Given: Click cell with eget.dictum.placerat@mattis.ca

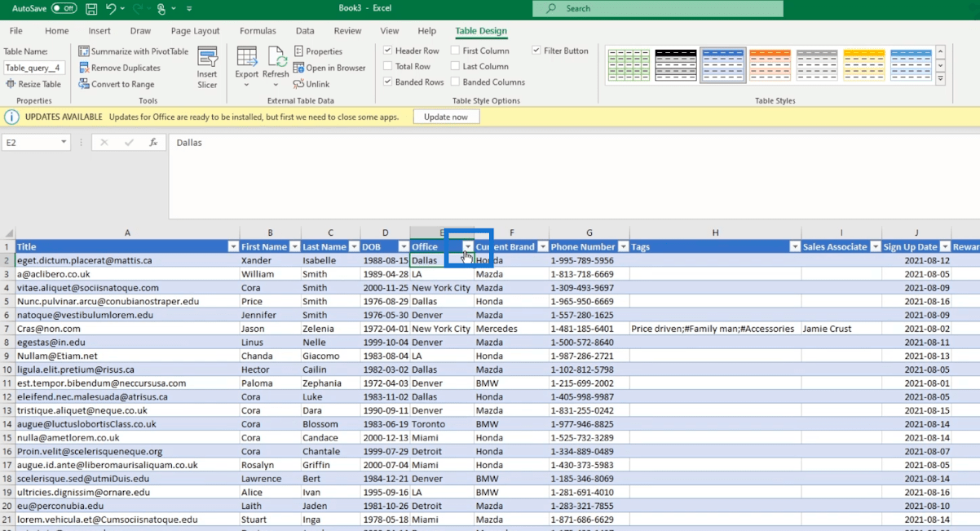Looking at the screenshot, I should (x=127, y=261).
